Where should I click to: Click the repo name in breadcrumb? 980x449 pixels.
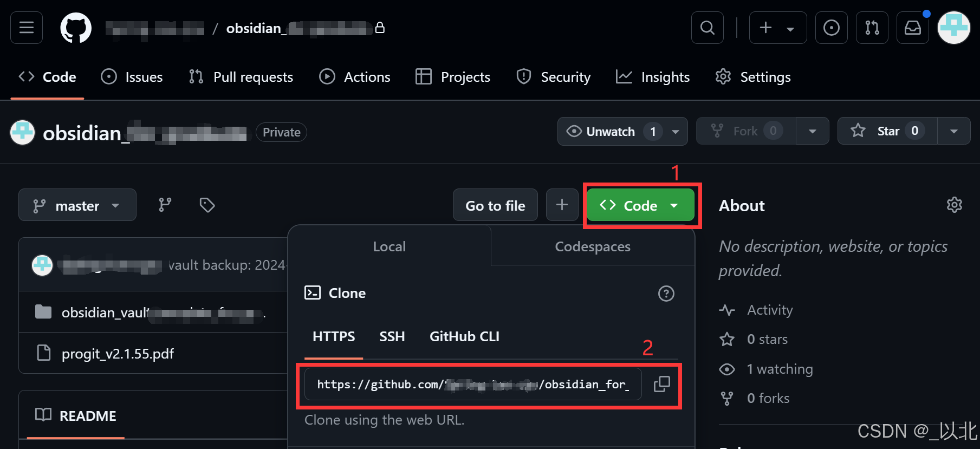pos(298,28)
